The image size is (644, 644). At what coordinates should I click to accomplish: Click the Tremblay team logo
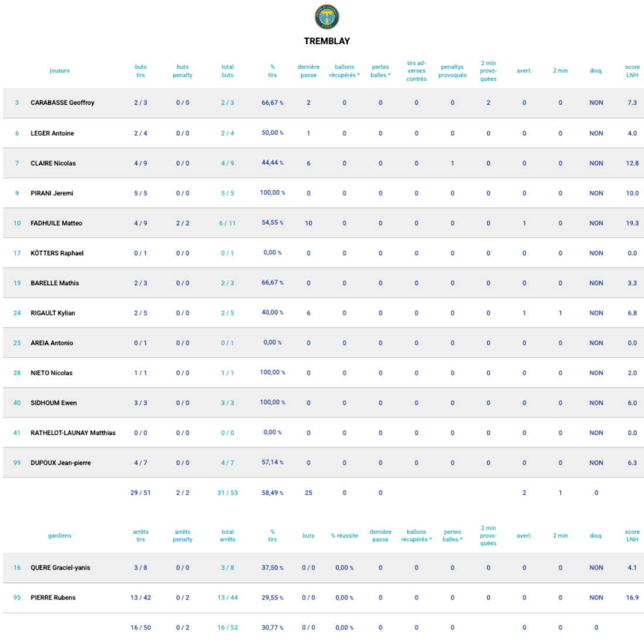327,17
